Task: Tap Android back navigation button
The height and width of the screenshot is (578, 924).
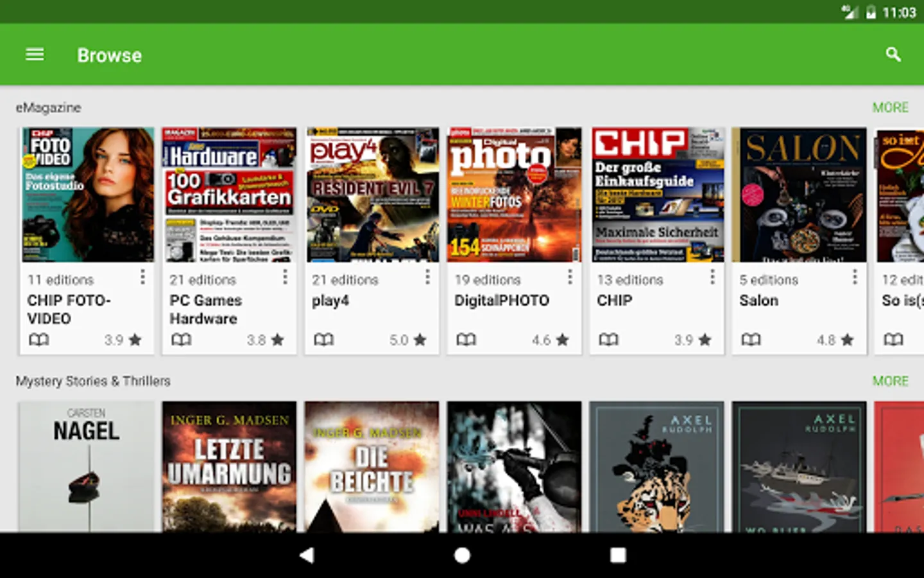Action: [x=307, y=555]
